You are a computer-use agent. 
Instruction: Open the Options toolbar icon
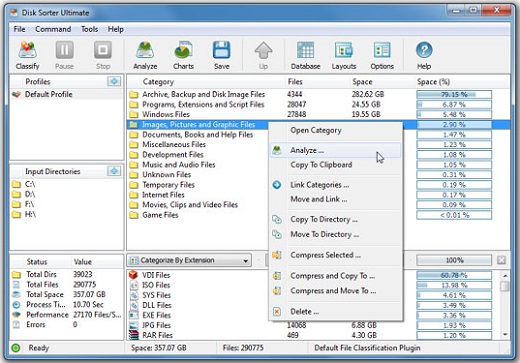[382, 55]
